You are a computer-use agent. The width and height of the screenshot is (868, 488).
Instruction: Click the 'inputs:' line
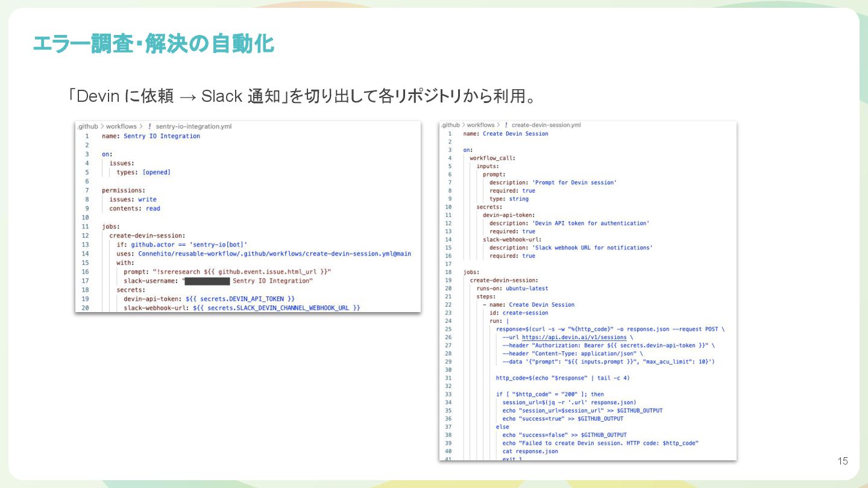point(488,166)
